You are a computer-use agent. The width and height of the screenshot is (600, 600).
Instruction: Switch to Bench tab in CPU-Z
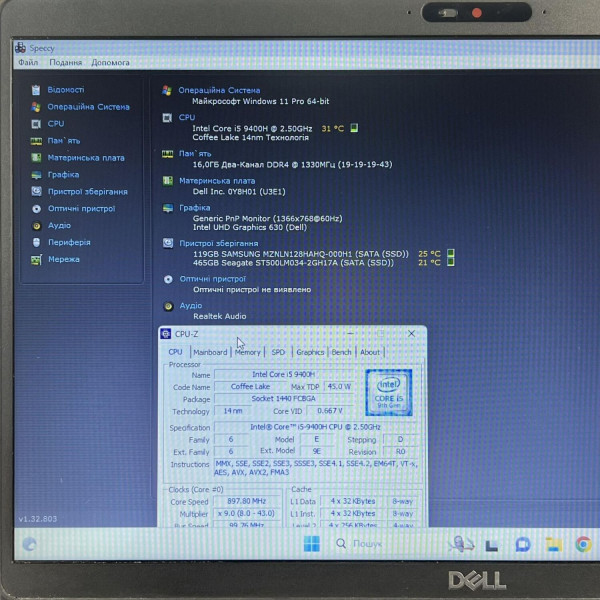(341, 352)
